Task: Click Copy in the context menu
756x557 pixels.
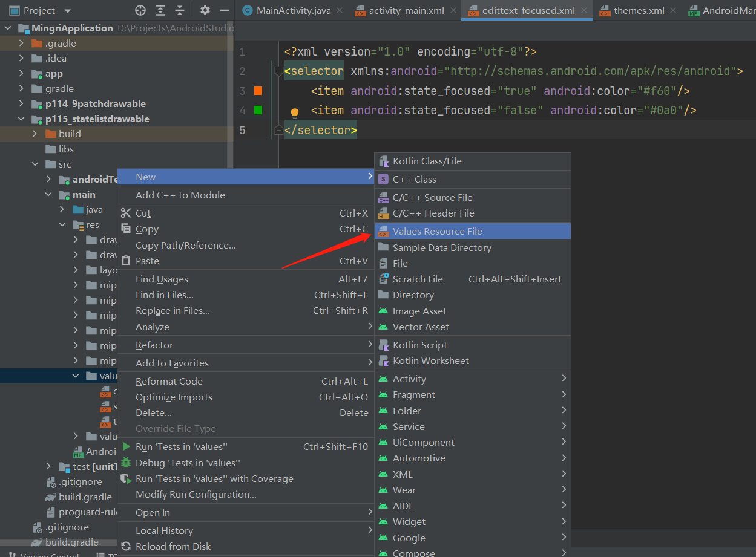Action: pos(246,229)
